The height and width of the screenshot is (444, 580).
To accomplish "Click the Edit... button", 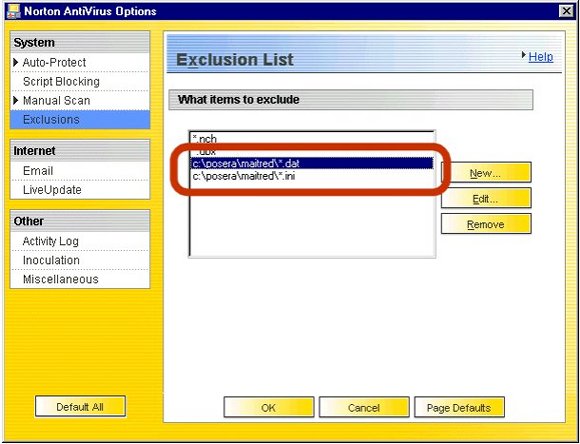I will 486,198.
